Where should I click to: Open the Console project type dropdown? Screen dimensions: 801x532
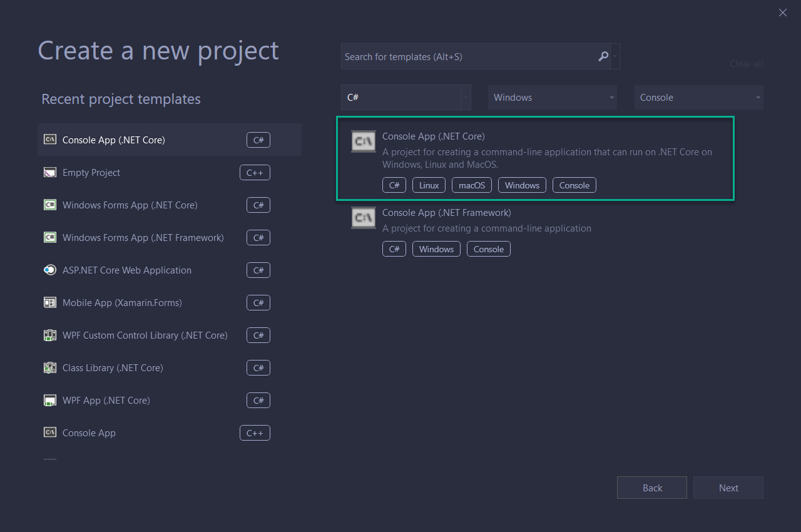coord(699,98)
